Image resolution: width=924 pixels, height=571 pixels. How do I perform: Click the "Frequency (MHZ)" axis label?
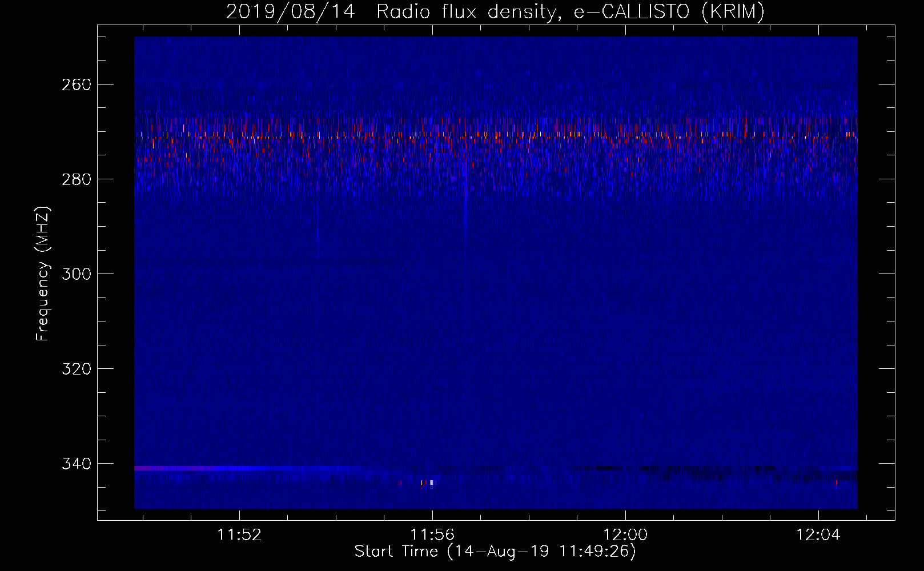click(43, 274)
